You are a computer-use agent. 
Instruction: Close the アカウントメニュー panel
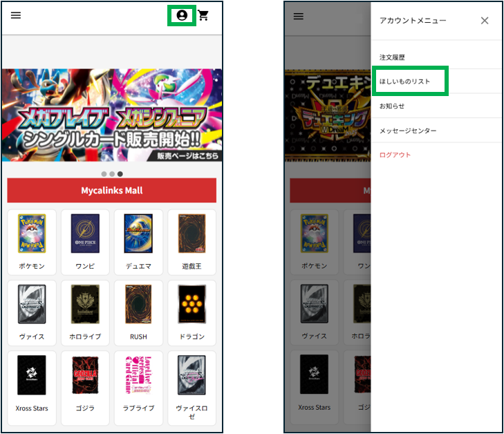pos(485,21)
